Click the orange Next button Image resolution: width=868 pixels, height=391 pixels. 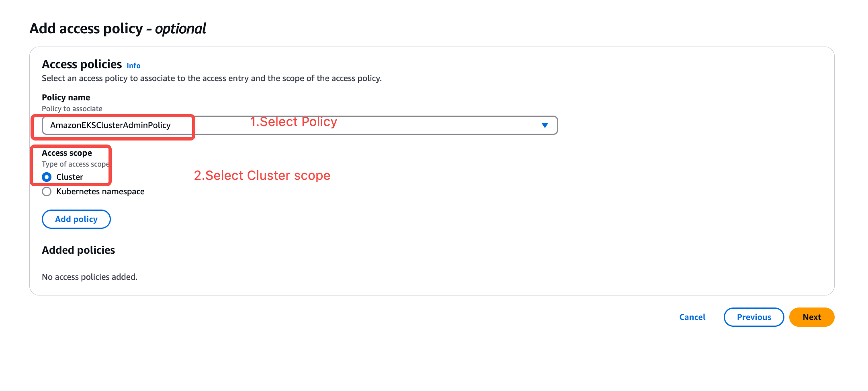click(x=812, y=317)
